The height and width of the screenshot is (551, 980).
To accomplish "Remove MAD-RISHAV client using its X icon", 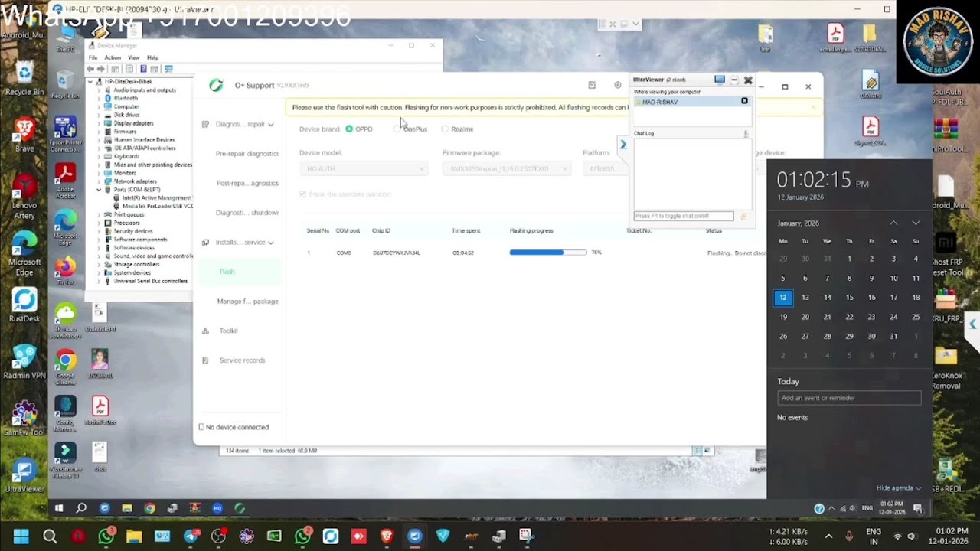I will [x=744, y=101].
